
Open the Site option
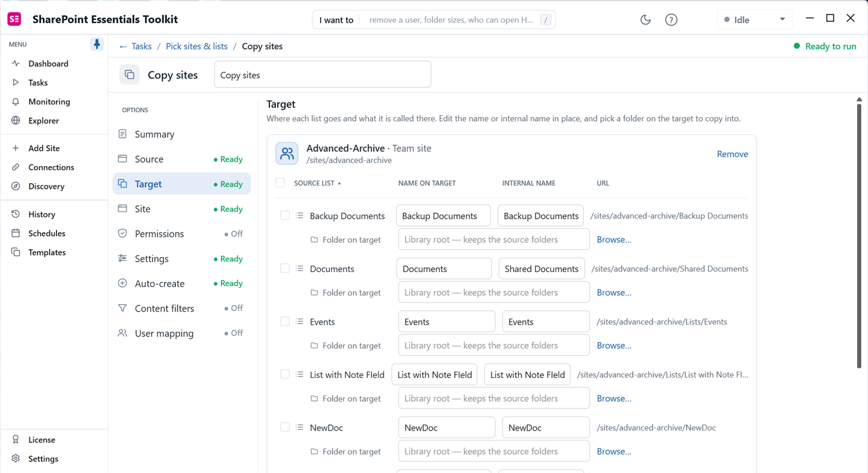tap(182, 209)
